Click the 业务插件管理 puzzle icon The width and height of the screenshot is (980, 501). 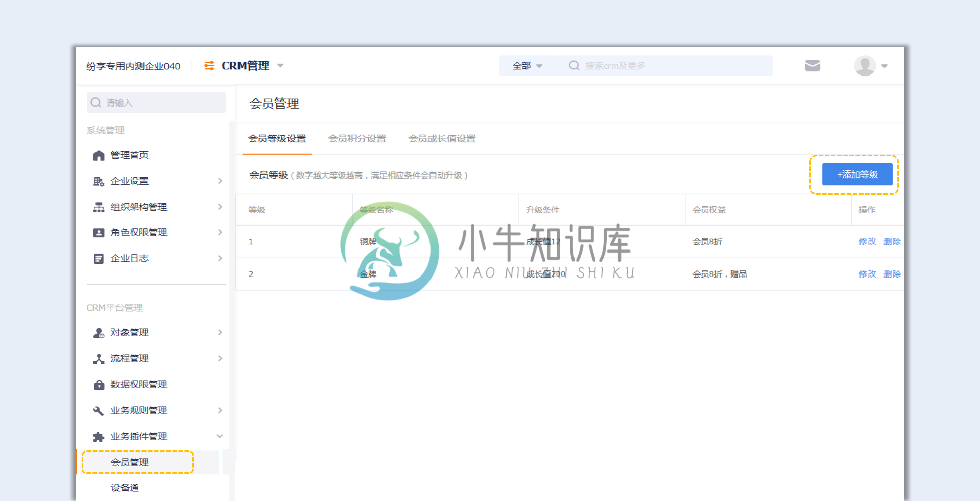(x=99, y=437)
